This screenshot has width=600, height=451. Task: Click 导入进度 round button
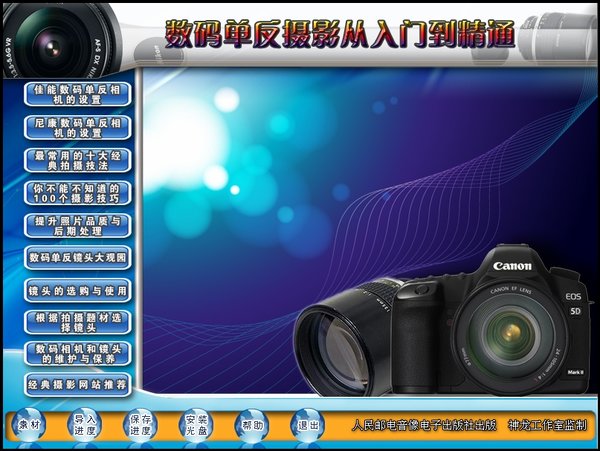point(85,425)
